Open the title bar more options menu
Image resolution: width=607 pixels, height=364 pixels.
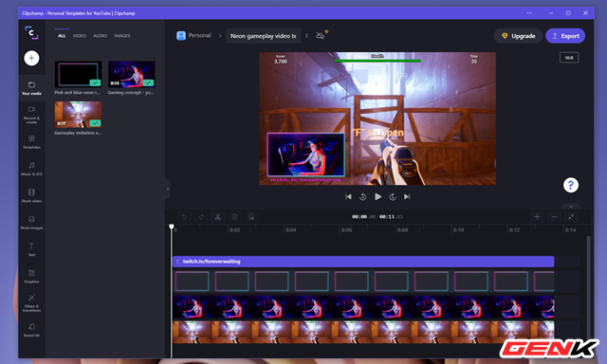coord(529,13)
